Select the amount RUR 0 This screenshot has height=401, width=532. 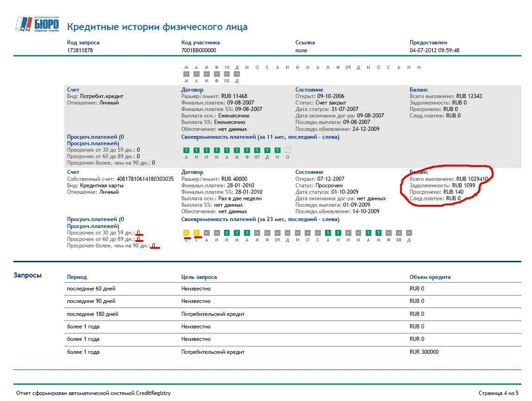pyautogui.click(x=417, y=339)
